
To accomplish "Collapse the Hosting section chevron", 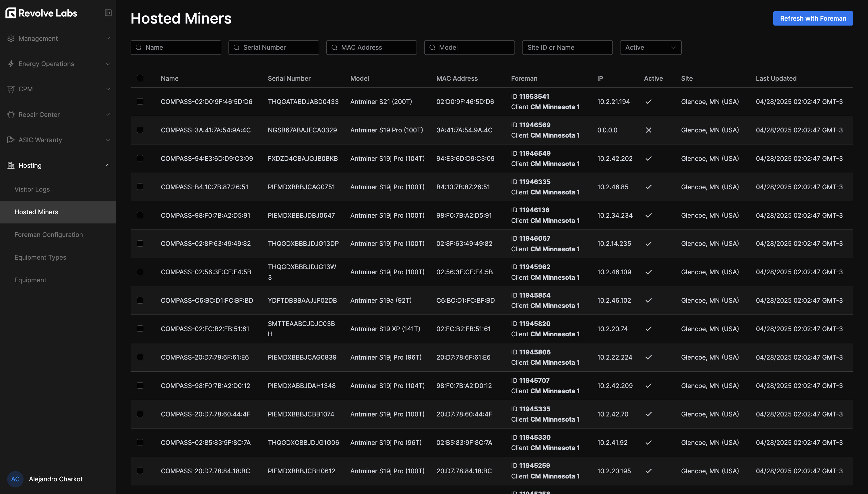I will click(108, 165).
